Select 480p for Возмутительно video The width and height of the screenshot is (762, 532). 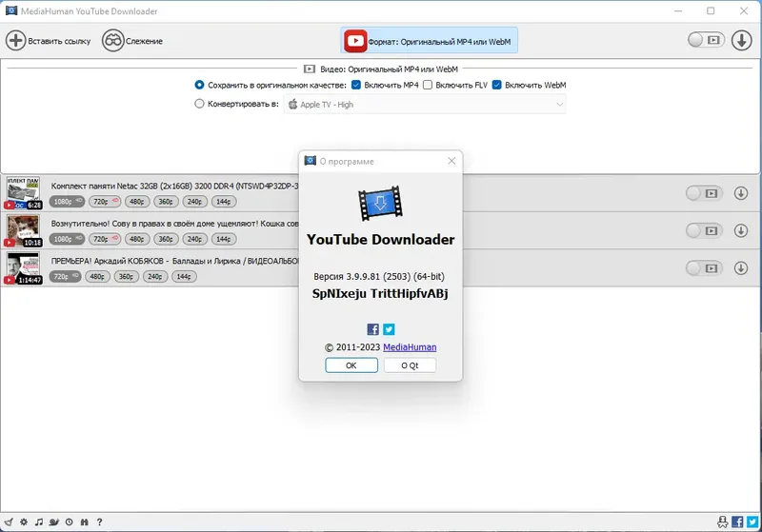pos(137,239)
